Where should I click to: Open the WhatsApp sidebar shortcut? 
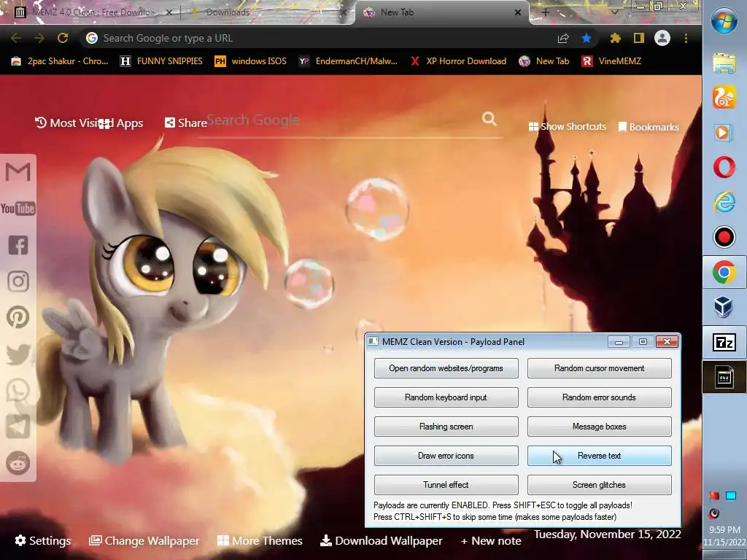tap(18, 390)
